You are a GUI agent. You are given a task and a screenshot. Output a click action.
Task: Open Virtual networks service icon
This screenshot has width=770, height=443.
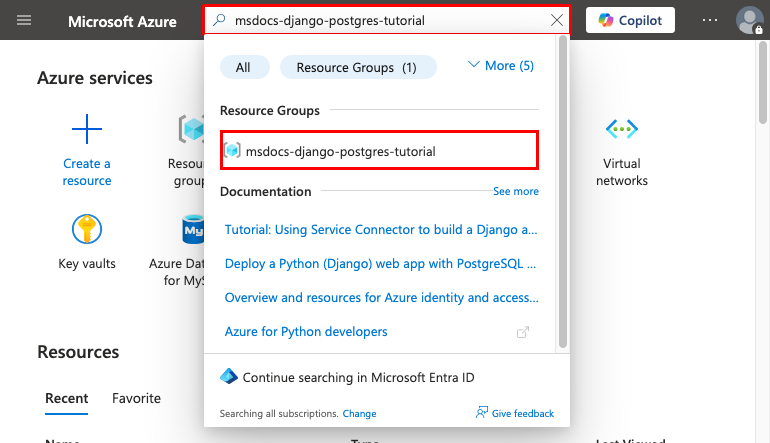click(622, 129)
